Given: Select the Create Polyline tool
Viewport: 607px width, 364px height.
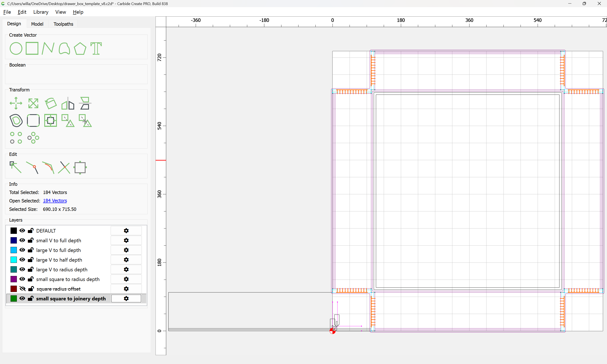Looking at the screenshot, I should coord(48,48).
